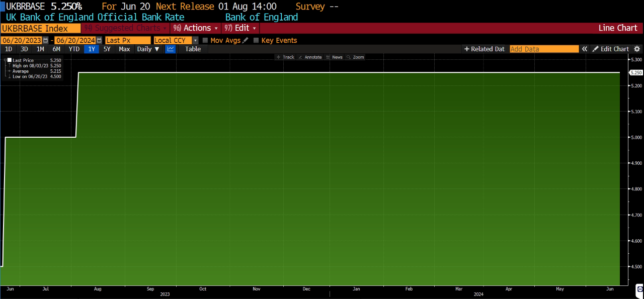
Task: Select the Max range tab
Action: click(124, 49)
